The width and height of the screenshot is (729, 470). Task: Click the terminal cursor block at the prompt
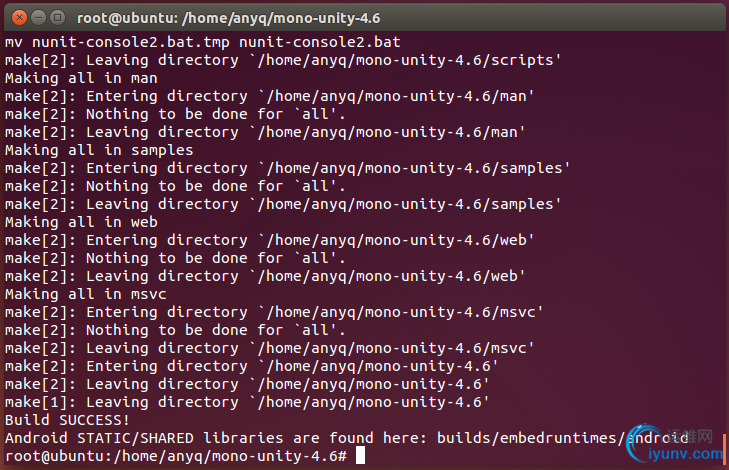[x=361, y=456]
